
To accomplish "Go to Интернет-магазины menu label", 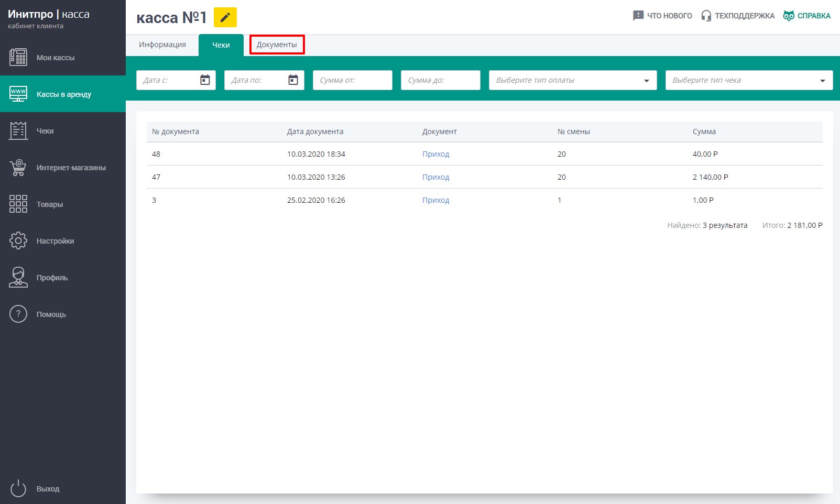I will 71,168.
